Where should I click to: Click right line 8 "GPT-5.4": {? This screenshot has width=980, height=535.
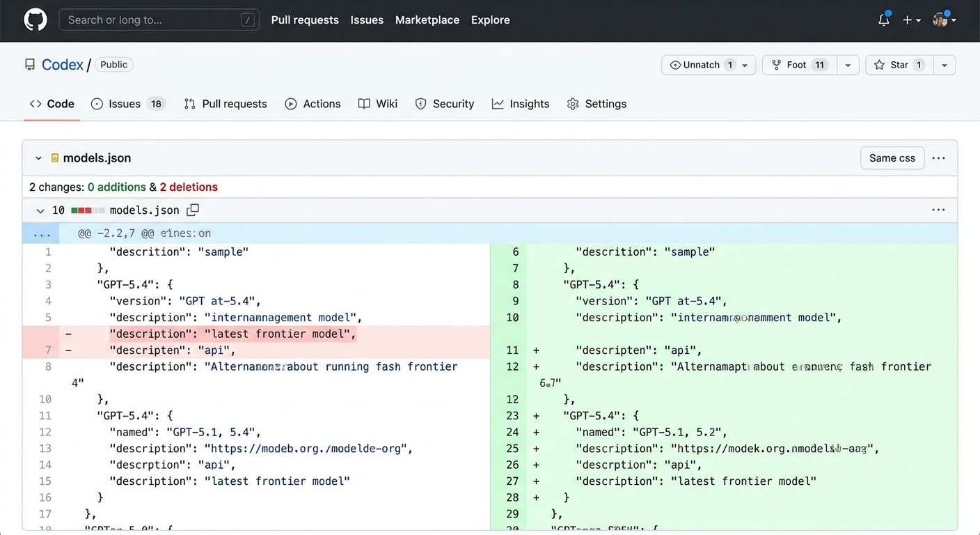click(x=601, y=284)
